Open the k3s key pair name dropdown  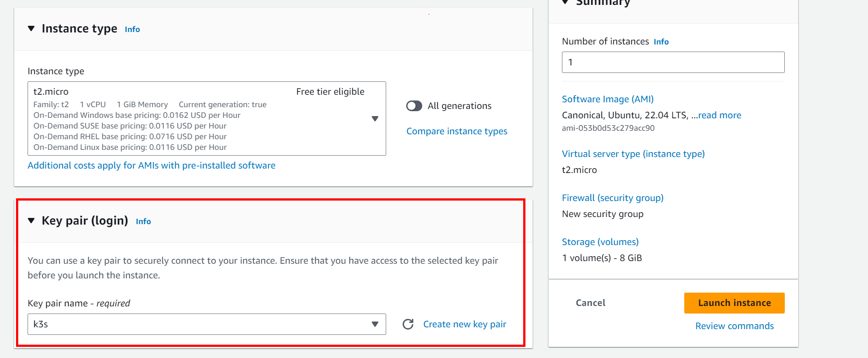coord(206,324)
